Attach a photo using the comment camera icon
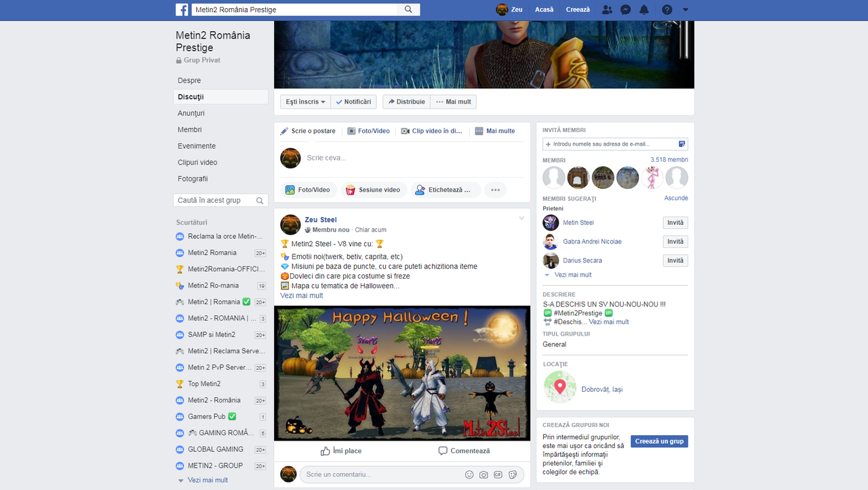 pos(483,474)
